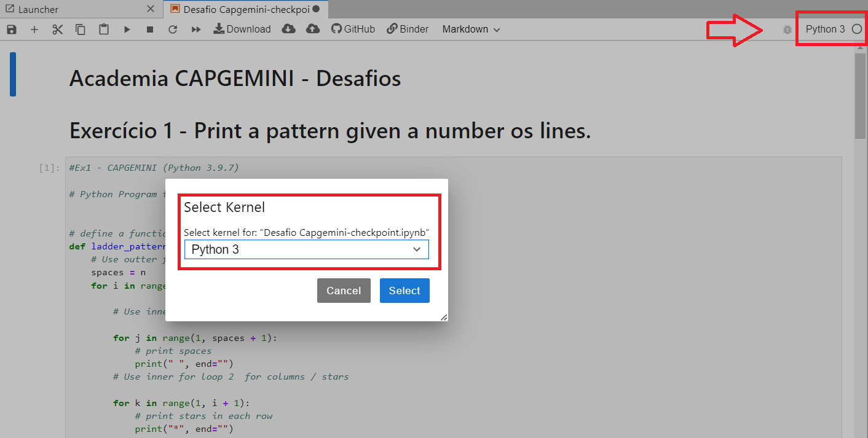Interrupt the kernel with the stop icon

tap(150, 29)
